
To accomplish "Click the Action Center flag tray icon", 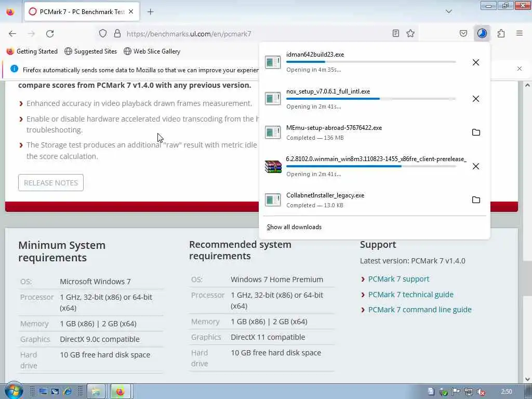I will pyautogui.click(x=456, y=392).
